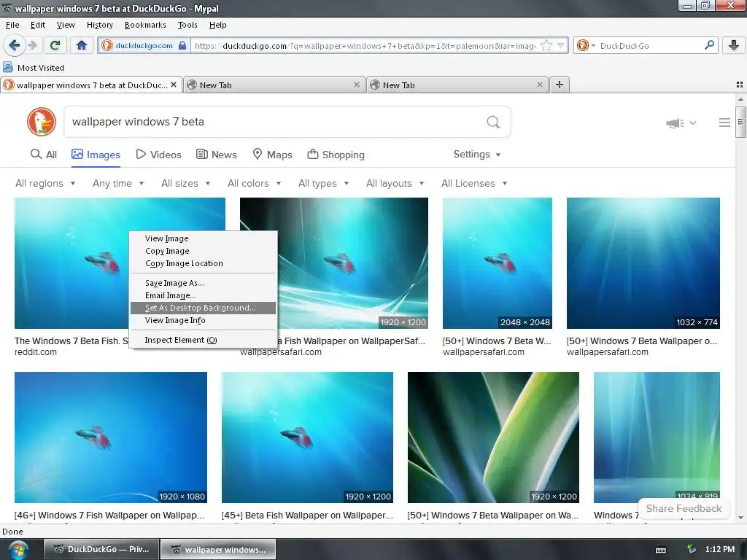This screenshot has height=560, width=747.
Task: Expand the All colors filter
Action: pos(254,183)
